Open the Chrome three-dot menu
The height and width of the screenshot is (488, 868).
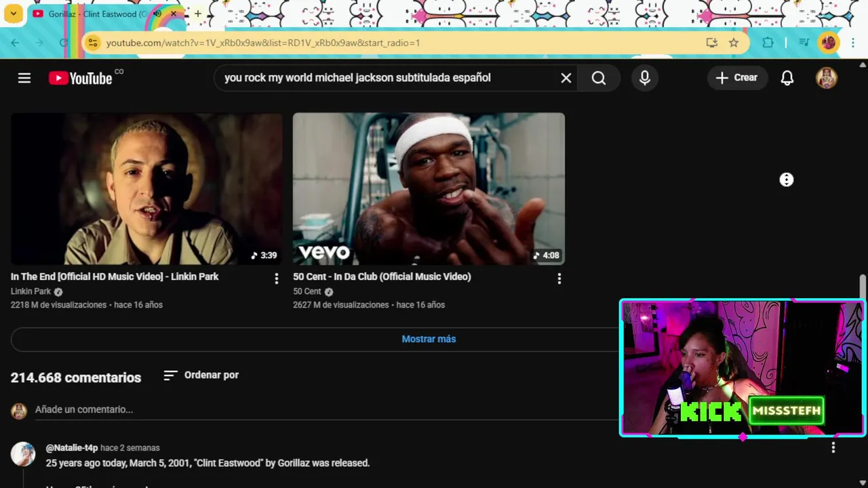(853, 43)
